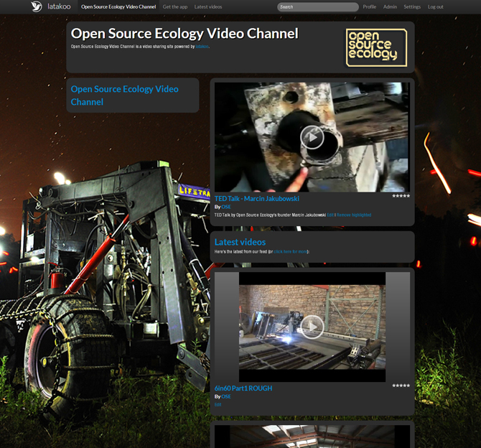
Task: Go to Latest videos in navigation bar
Action: (208, 6)
